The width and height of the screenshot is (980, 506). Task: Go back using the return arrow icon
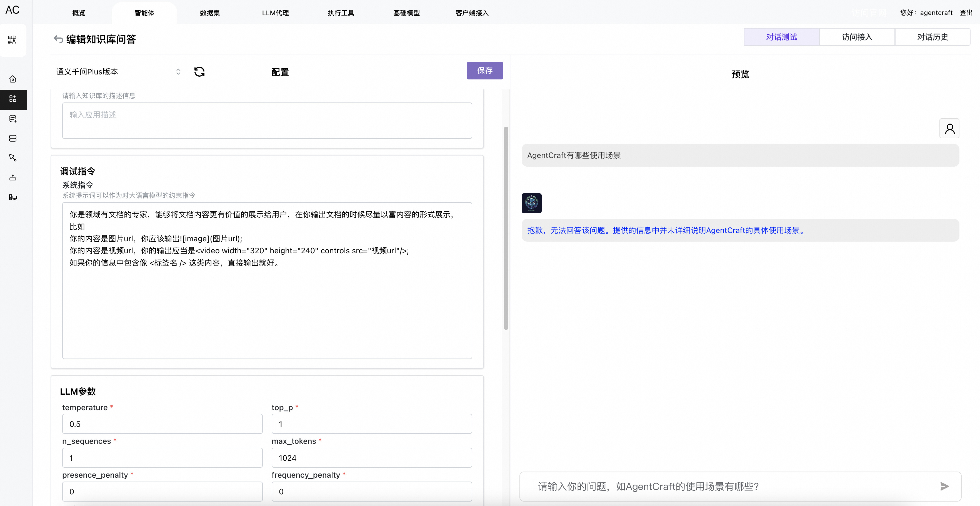pos(58,39)
